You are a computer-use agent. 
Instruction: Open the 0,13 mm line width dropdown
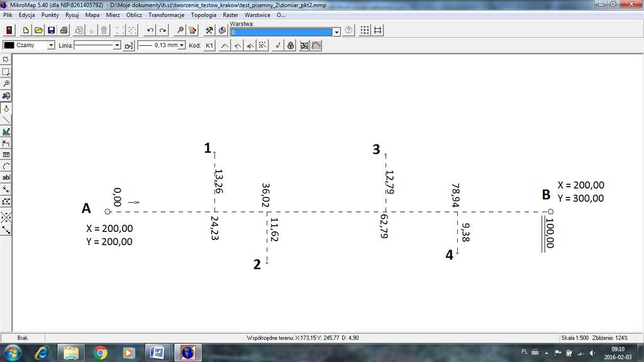[182, 45]
